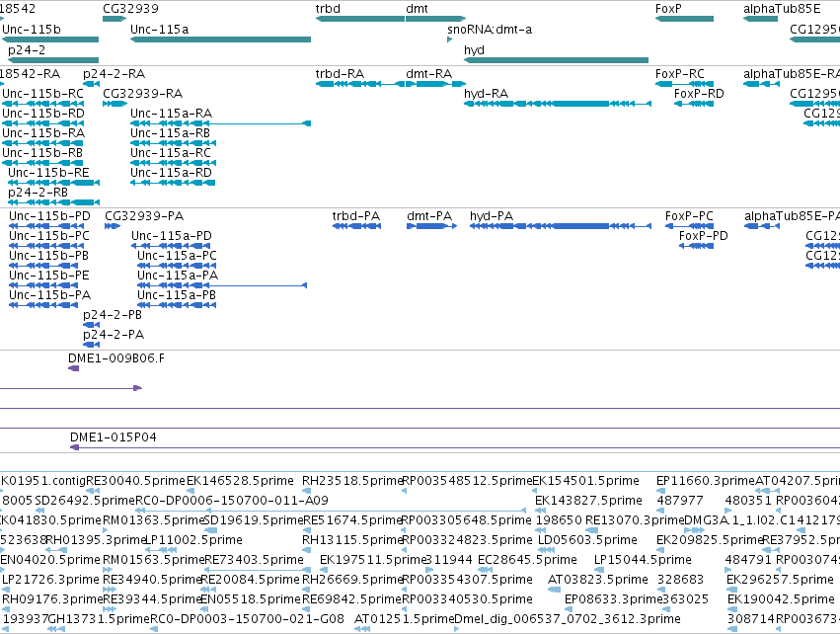Click the hyd gene feature bar
Viewport: 840px width, 634px height.
pyautogui.click(x=556, y=60)
